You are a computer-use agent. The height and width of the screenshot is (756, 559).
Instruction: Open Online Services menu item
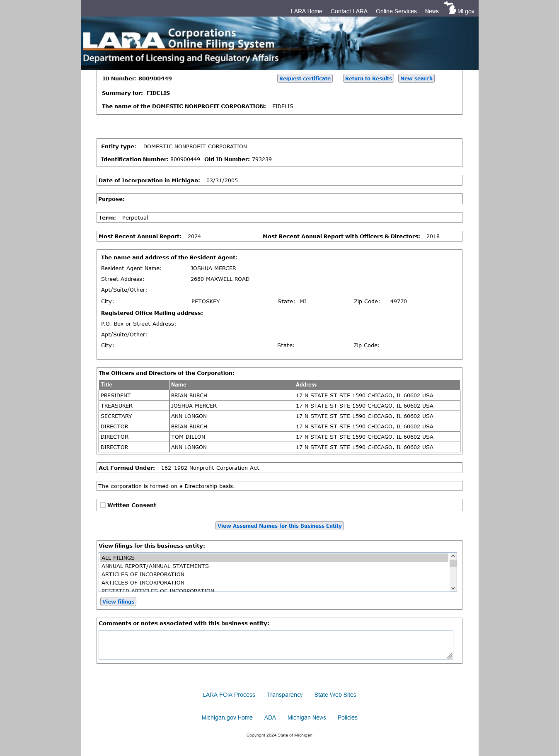click(396, 11)
